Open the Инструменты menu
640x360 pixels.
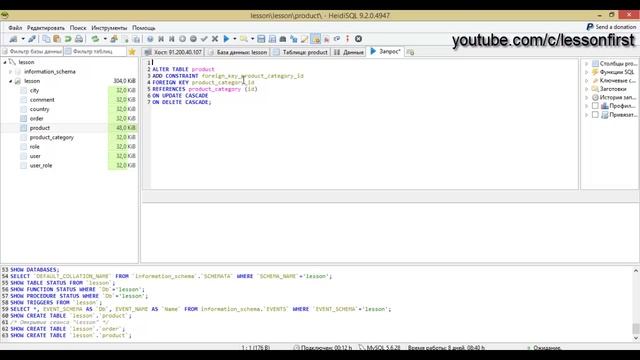[x=109, y=28]
